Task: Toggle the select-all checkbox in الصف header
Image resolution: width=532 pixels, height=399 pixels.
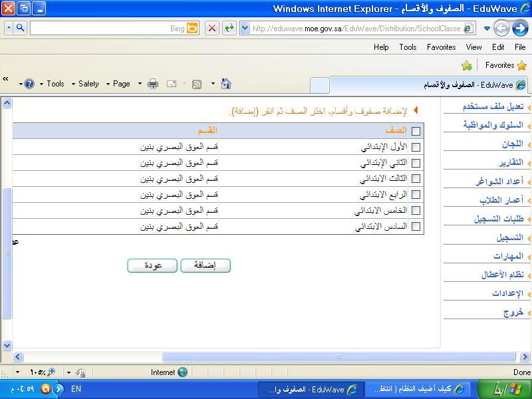Action: (416, 131)
